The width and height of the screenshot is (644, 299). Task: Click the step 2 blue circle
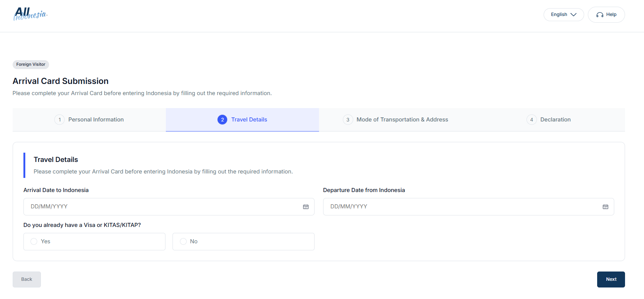[x=222, y=120]
